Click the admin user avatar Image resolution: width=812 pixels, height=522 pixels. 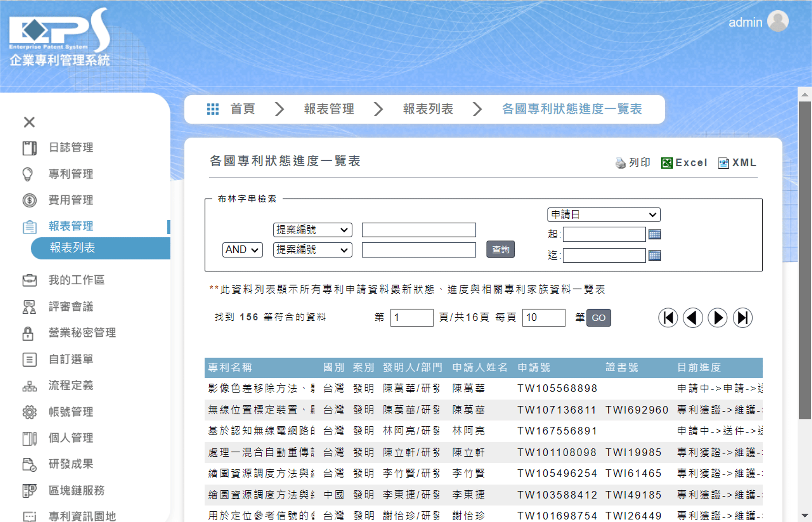[777, 21]
